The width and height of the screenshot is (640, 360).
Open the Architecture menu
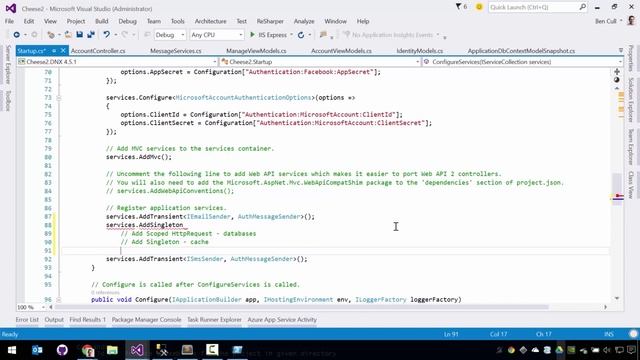[210, 21]
